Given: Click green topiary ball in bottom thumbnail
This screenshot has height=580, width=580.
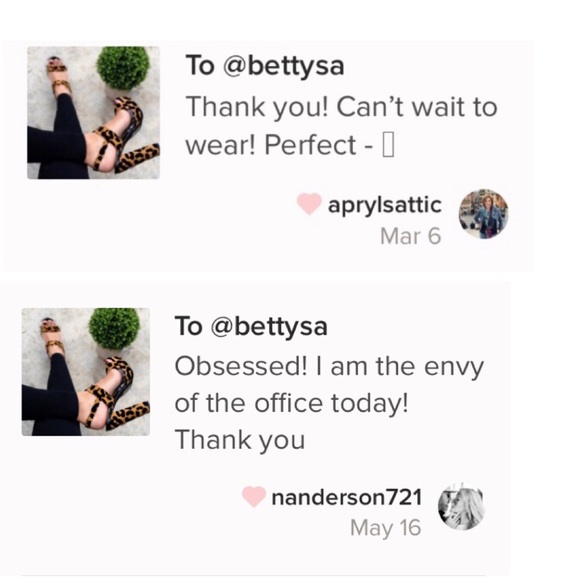Looking at the screenshot, I should [x=115, y=329].
